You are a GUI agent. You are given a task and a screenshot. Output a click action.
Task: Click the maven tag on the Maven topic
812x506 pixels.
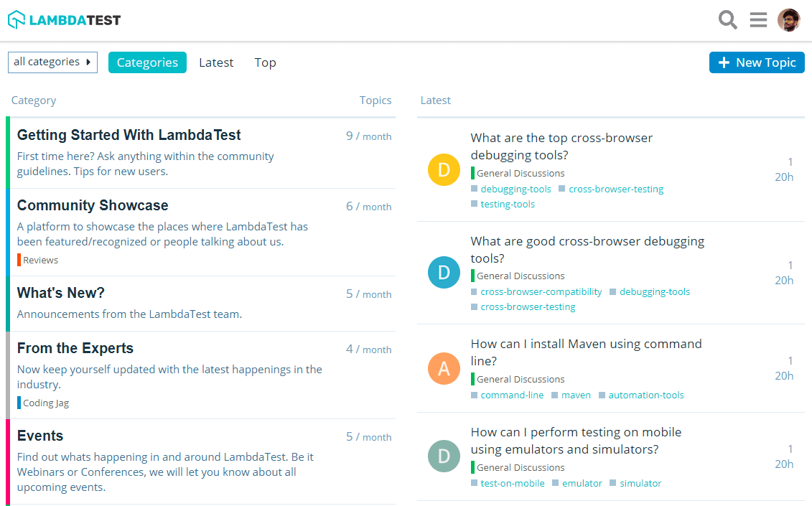pos(576,395)
